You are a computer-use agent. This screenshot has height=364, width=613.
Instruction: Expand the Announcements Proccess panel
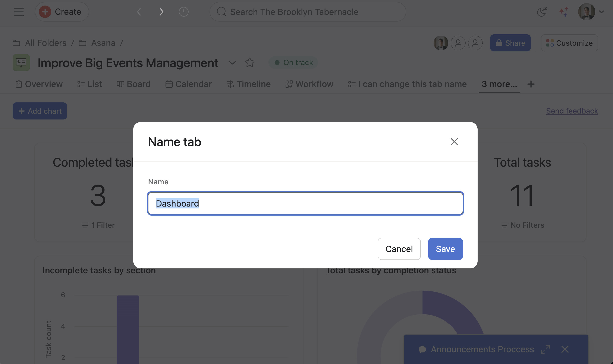(545, 349)
